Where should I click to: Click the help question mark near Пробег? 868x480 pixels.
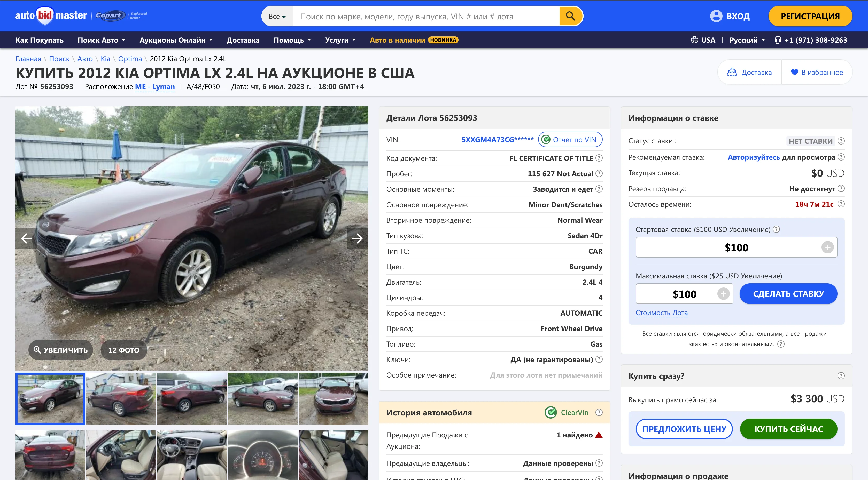599,174
